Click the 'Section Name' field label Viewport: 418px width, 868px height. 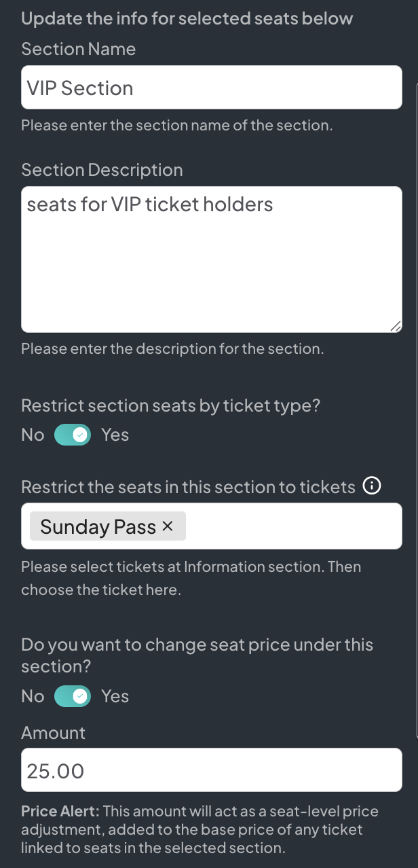tap(79, 49)
